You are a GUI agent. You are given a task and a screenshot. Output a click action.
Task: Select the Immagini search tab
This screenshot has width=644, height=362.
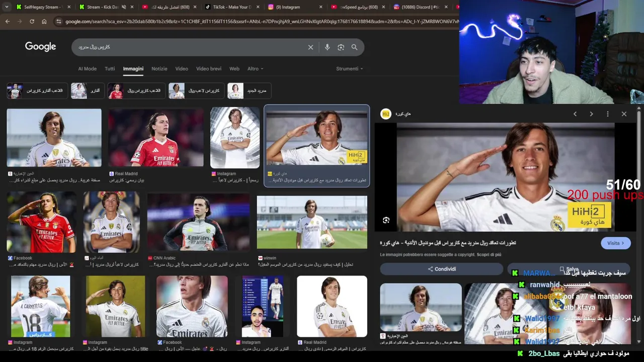tap(133, 68)
